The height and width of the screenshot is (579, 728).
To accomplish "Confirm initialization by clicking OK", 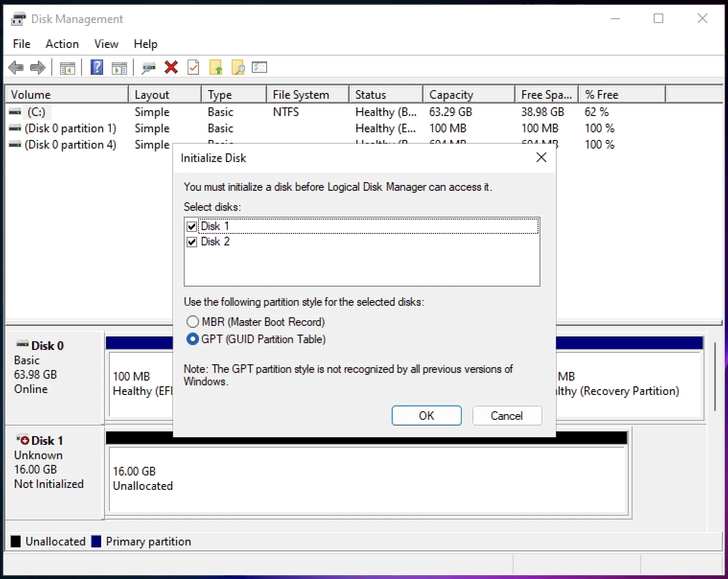I will (426, 416).
